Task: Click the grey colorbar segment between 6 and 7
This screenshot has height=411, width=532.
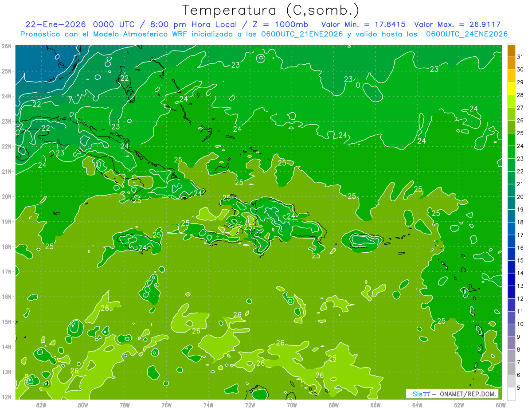Action: click(x=511, y=368)
